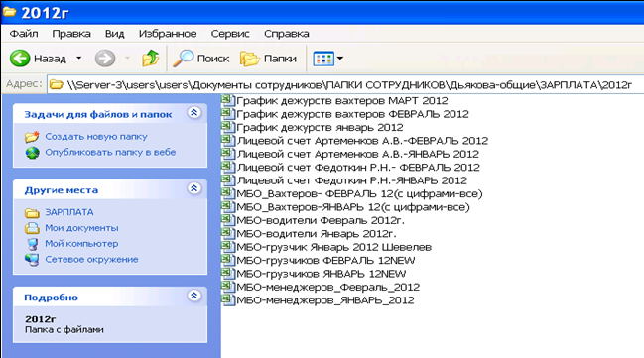Collapse the 'Задачи для файлов и папок' panel
Image resolution: width=644 pixels, height=358 pixels.
193,113
